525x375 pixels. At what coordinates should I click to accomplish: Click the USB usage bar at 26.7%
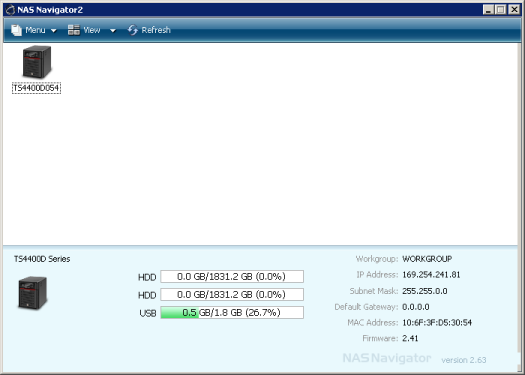pyautogui.click(x=232, y=313)
